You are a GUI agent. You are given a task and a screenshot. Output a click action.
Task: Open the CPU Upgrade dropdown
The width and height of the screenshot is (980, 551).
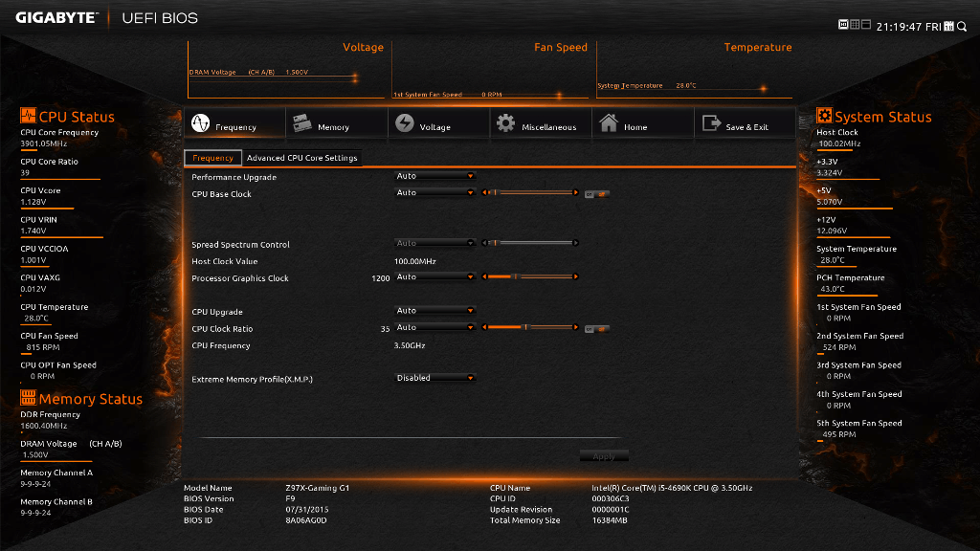[435, 311]
